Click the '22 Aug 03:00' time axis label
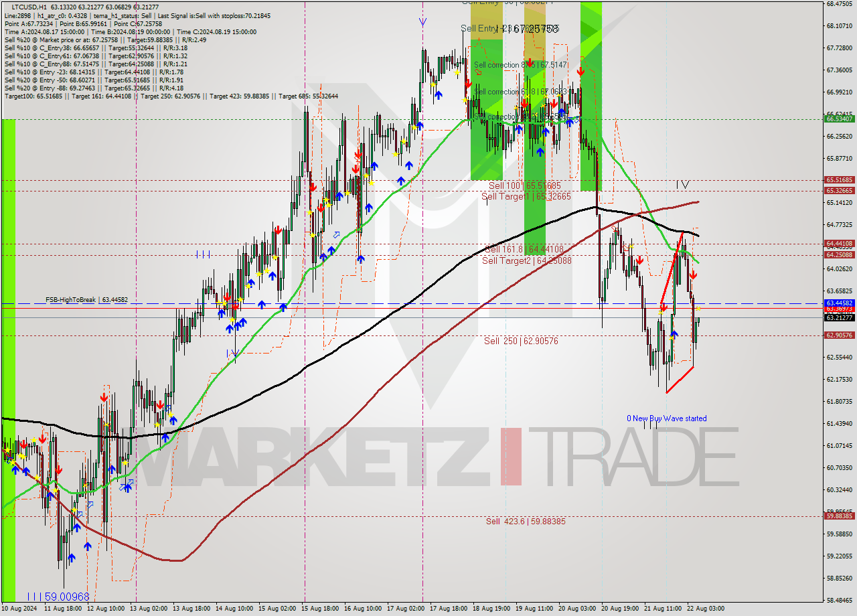This screenshot has width=857, height=616. (x=704, y=609)
